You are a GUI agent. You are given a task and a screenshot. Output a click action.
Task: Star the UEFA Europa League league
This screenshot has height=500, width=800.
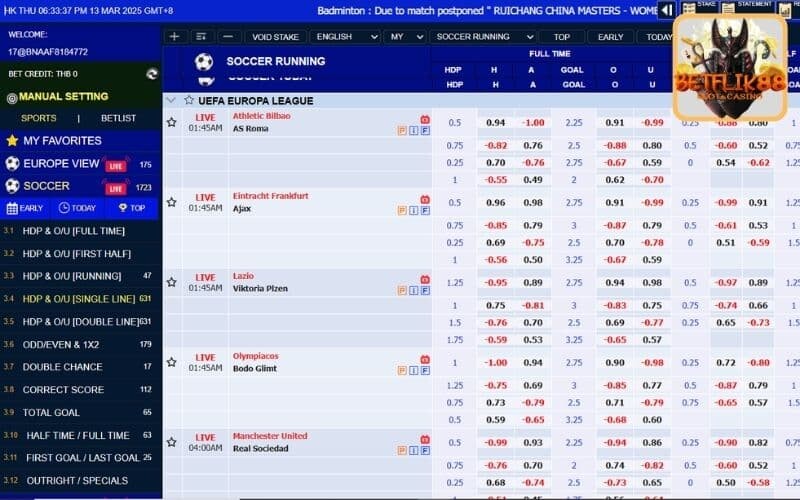click(x=189, y=101)
